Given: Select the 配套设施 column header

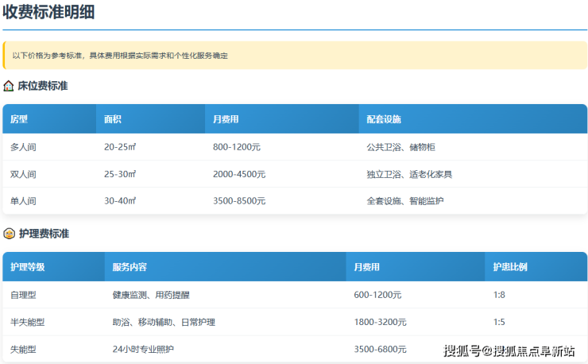Looking at the screenshot, I should (384, 119).
